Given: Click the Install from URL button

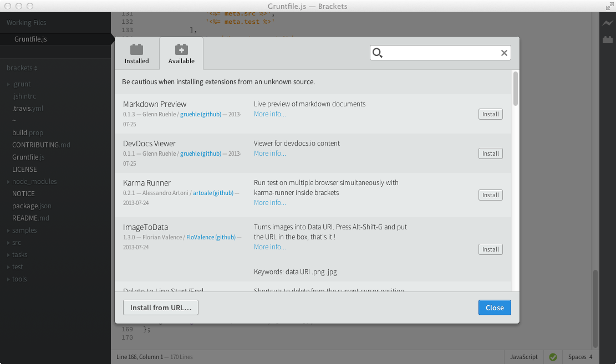Looking at the screenshot, I should click(160, 307).
